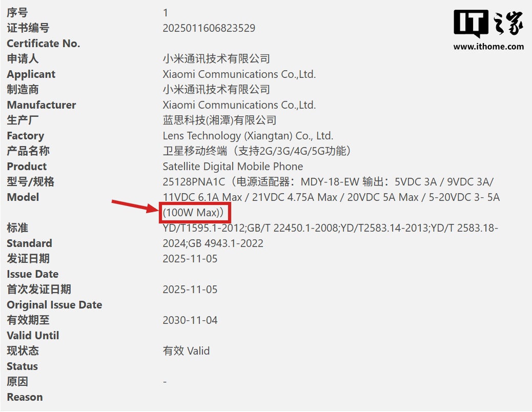Viewport: 532px width, 412px height.
Task: Click the Applicant value Xiaomi Communications Co.,Ltd.
Action: (239, 74)
